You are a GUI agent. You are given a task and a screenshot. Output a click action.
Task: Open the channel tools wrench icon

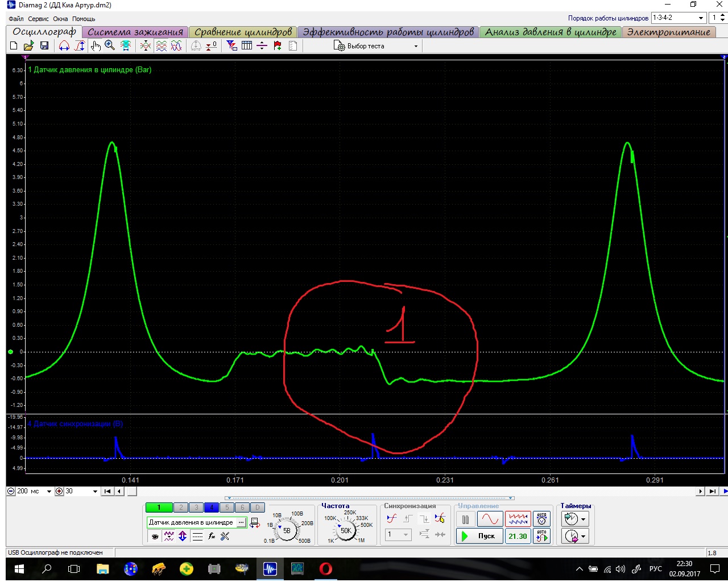pos(225,536)
